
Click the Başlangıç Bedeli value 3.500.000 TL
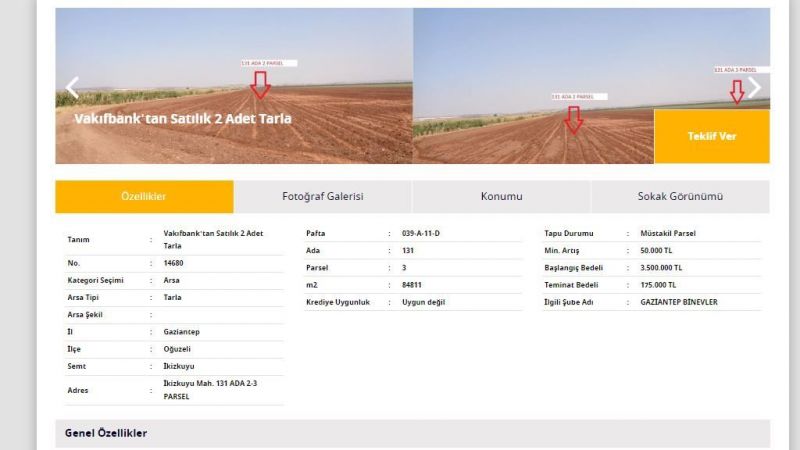(x=661, y=268)
